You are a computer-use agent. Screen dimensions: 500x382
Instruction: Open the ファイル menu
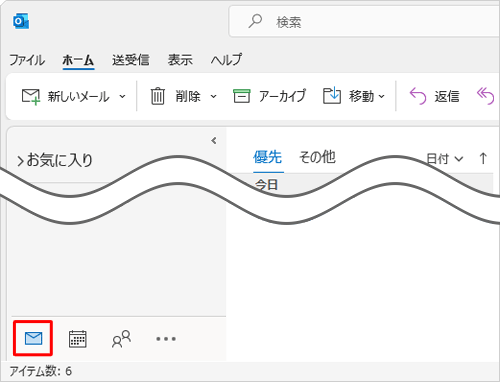coord(27,60)
